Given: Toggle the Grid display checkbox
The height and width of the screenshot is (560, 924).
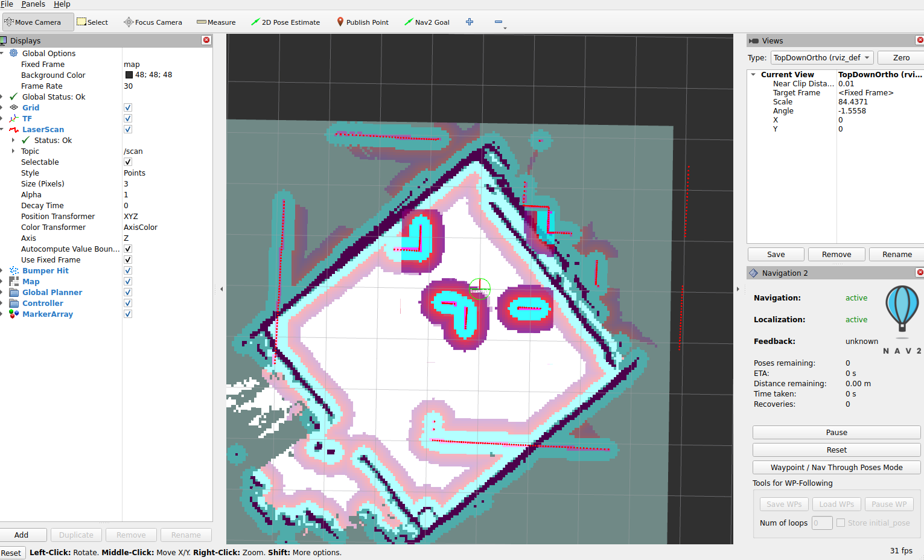Looking at the screenshot, I should (x=128, y=107).
